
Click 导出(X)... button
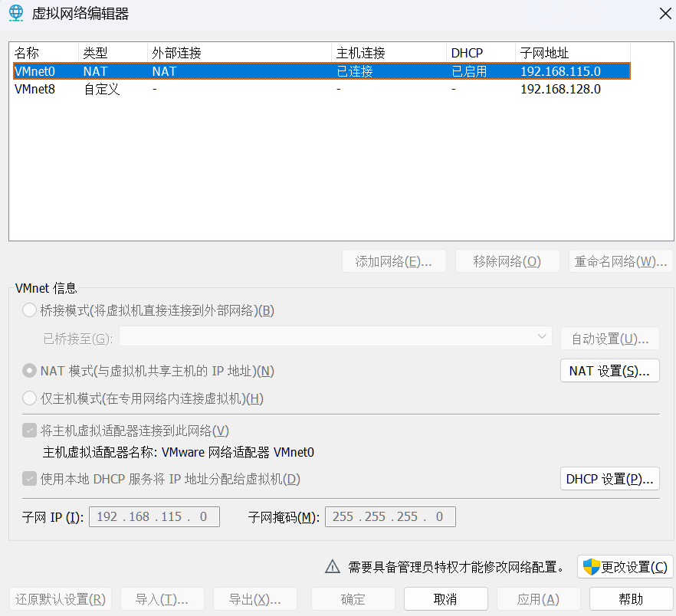[255, 598]
